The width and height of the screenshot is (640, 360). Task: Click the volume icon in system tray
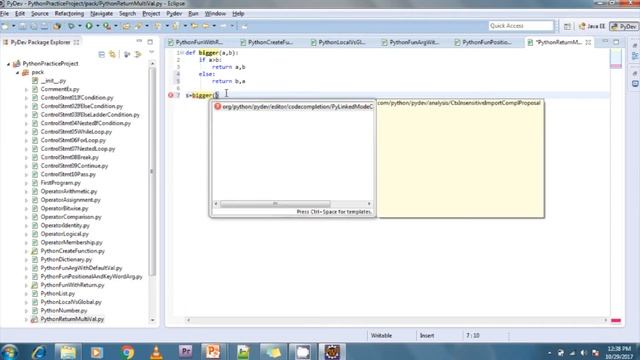coord(584,353)
